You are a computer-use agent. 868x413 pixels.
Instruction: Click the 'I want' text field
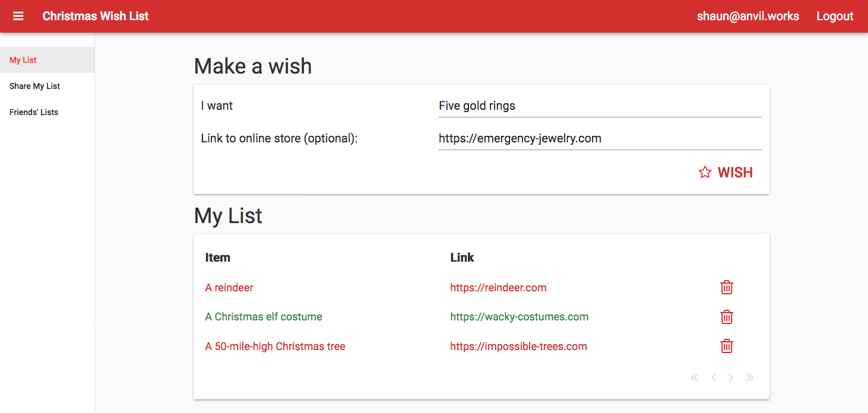tap(600, 106)
